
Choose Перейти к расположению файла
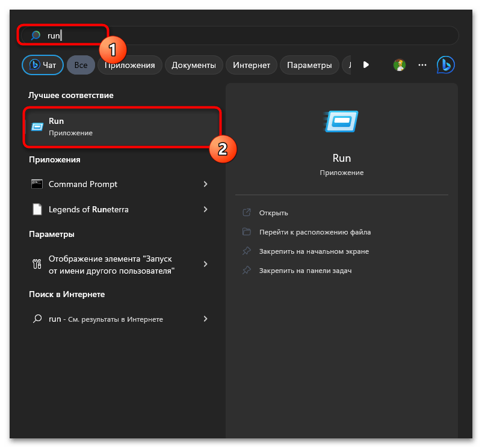[315, 232]
